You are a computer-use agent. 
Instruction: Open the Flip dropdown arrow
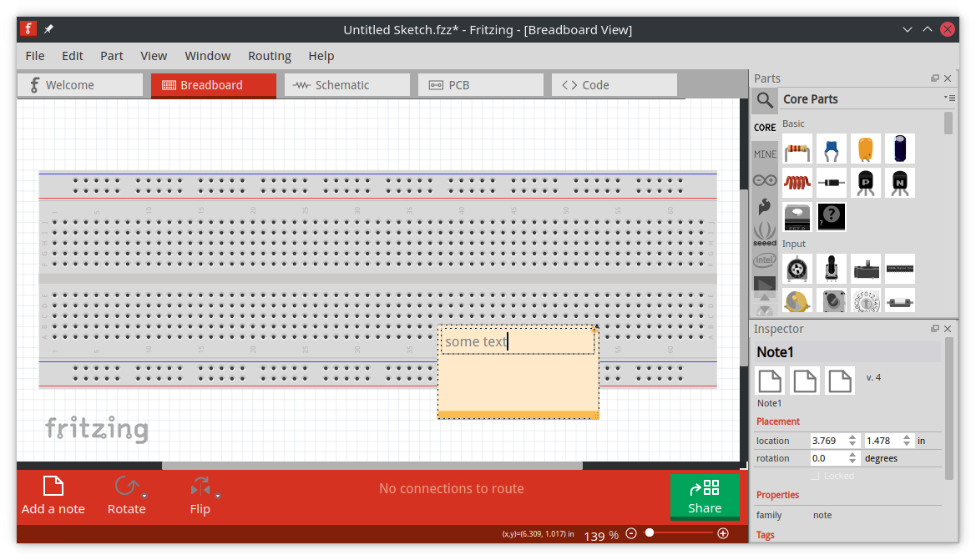(218, 496)
